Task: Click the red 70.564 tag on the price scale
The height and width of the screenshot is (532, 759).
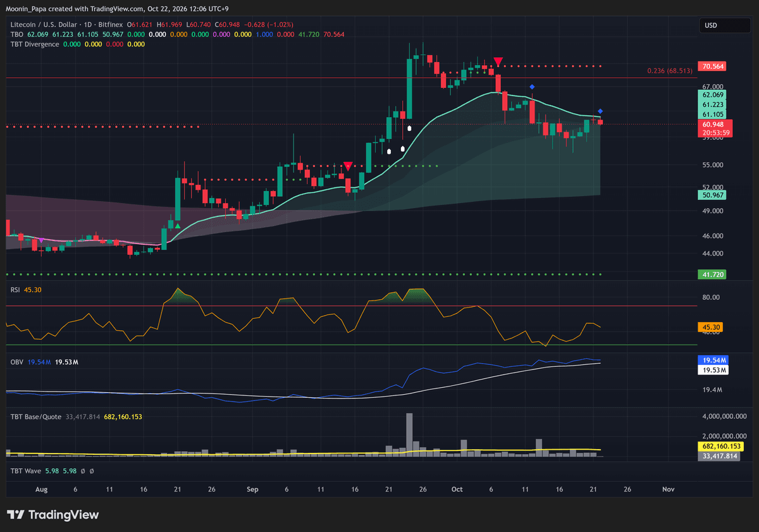Action: (713, 66)
